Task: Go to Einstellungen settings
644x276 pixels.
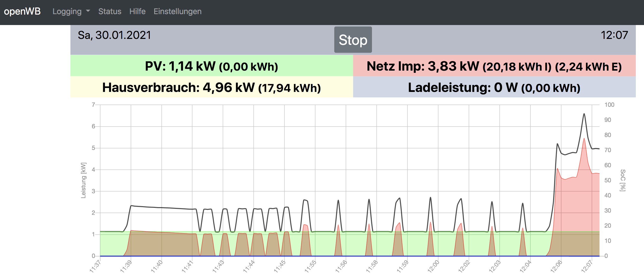Action: pyautogui.click(x=177, y=11)
